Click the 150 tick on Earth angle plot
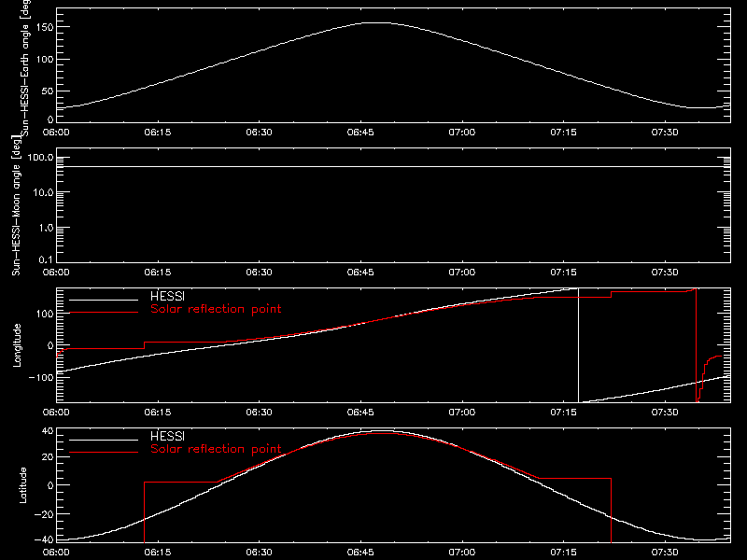747x560 pixels. (46, 27)
